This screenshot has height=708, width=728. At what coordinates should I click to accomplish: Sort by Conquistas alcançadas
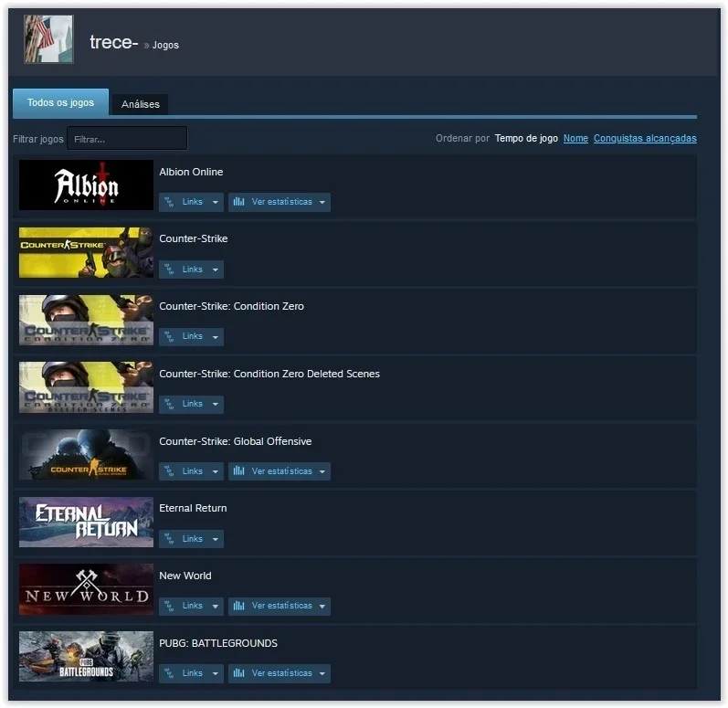point(645,138)
